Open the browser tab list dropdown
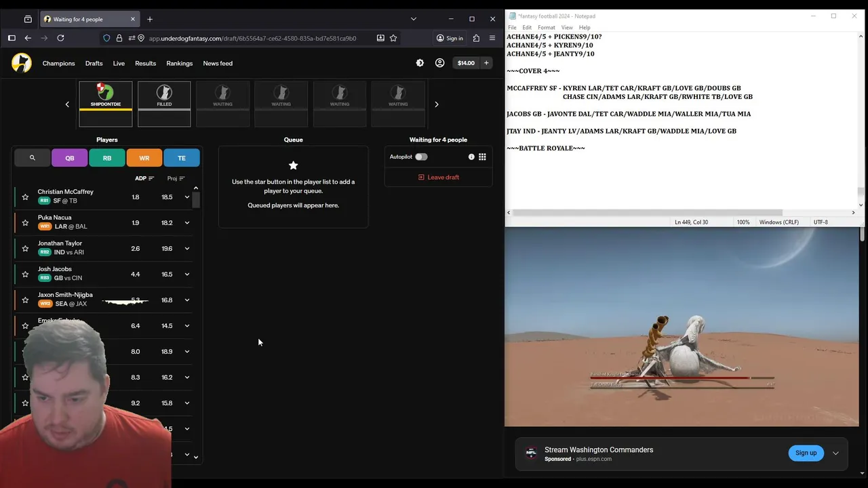 click(x=414, y=19)
